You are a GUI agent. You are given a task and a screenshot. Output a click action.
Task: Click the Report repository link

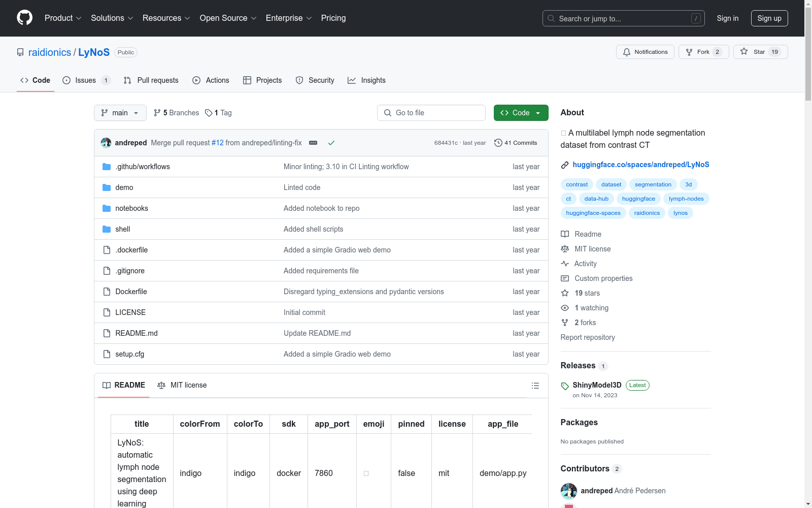pos(588,337)
